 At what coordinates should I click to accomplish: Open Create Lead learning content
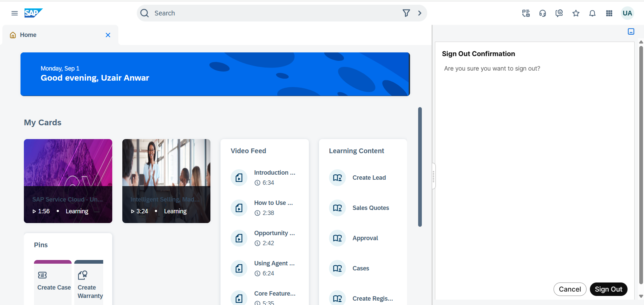[x=369, y=178]
